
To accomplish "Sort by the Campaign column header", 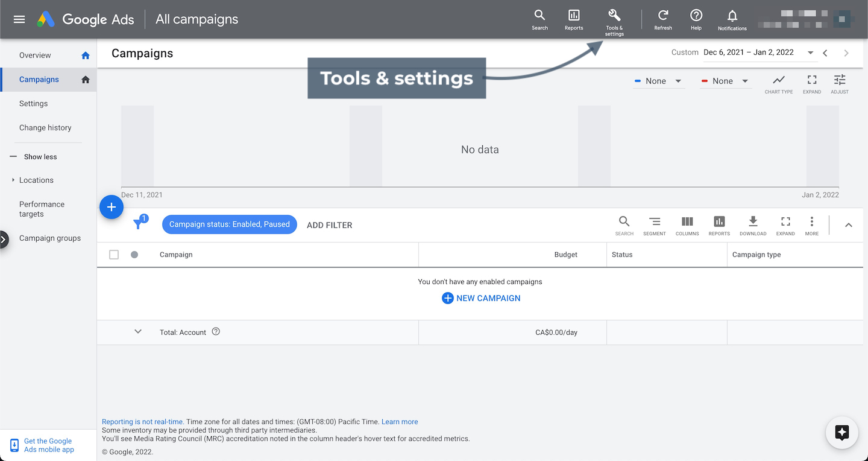I will [176, 255].
